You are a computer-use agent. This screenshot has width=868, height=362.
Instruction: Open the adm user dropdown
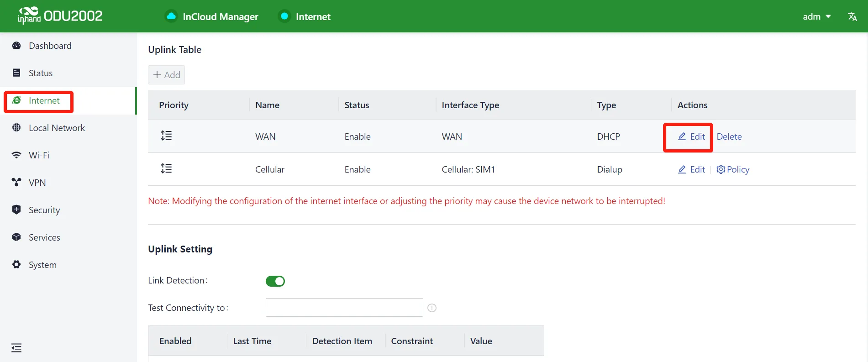pyautogui.click(x=817, y=16)
